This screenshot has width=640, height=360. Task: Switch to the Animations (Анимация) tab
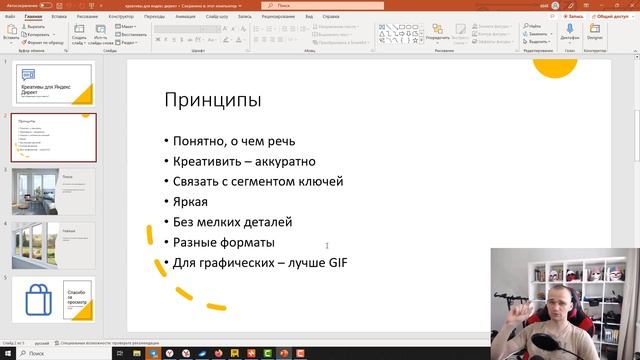(185, 17)
